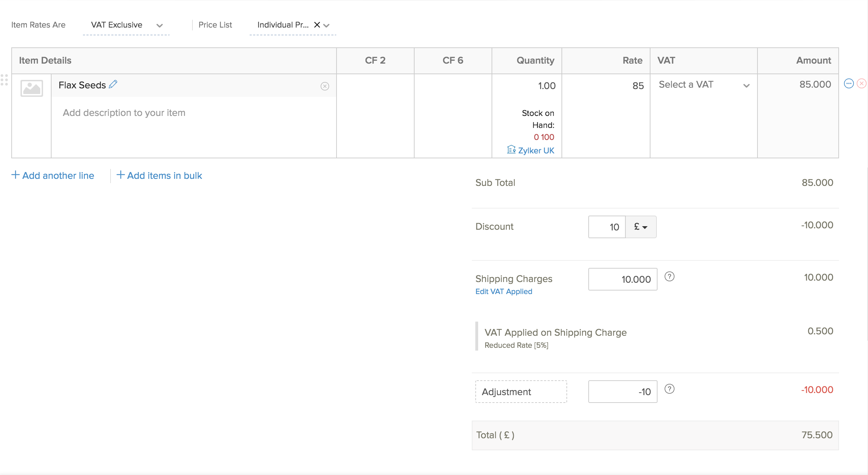This screenshot has width=868, height=475.
Task: Clear the Individual Price List selection
Action: [317, 25]
